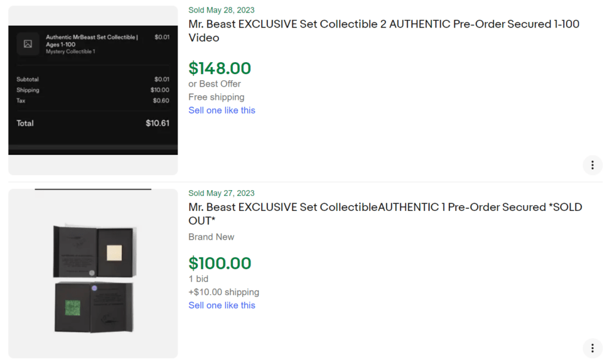
Task: Click Sell one like this under $148.00
Action: [222, 110]
